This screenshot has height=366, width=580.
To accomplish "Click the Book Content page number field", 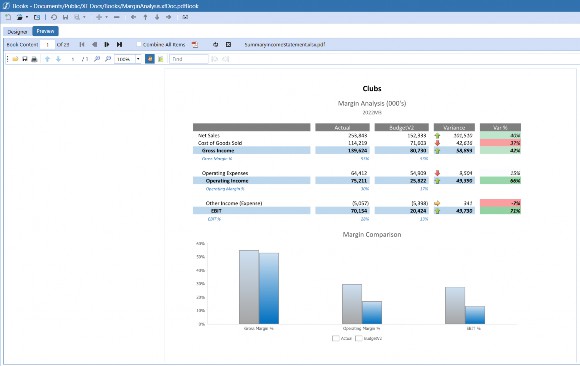I will pos(47,45).
